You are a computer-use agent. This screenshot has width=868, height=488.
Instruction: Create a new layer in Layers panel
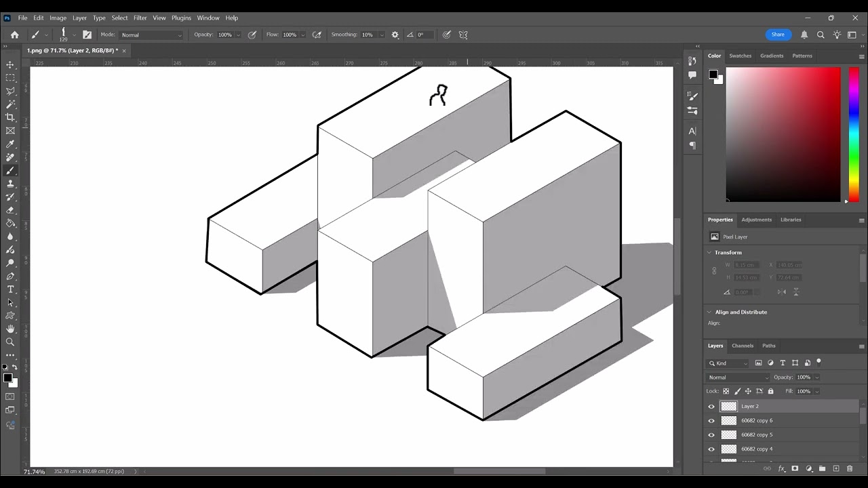click(835, 468)
